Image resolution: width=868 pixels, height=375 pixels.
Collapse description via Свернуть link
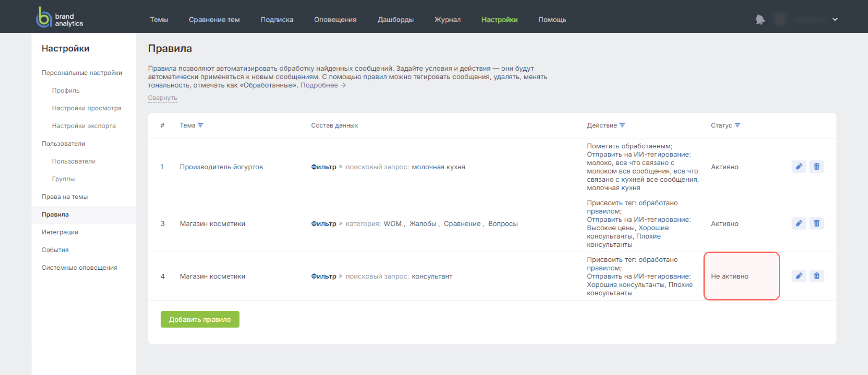click(163, 98)
